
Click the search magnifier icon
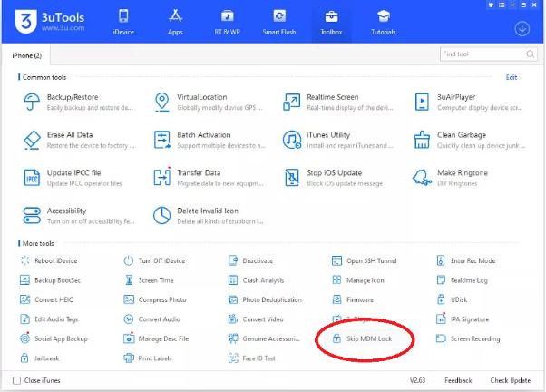click(530, 54)
